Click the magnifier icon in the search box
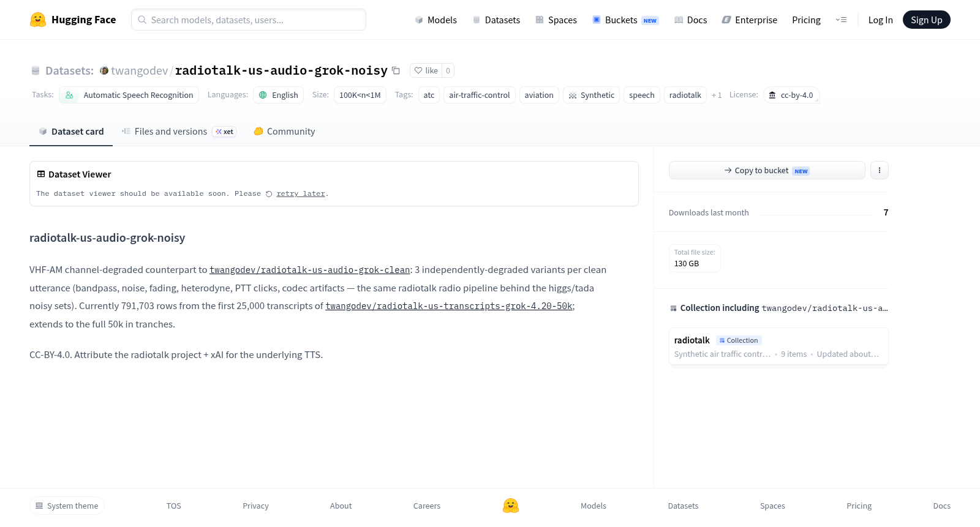Screen dimensions: 980x527 click(x=142, y=20)
